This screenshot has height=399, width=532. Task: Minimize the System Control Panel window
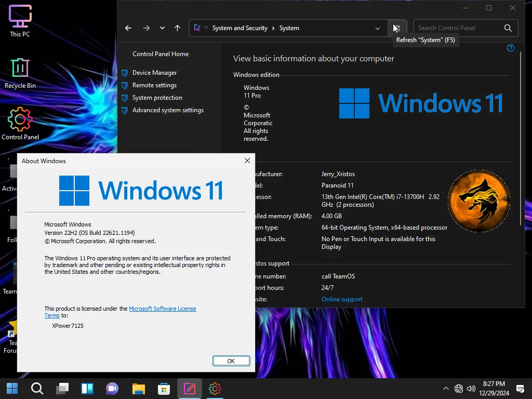tap(465, 8)
